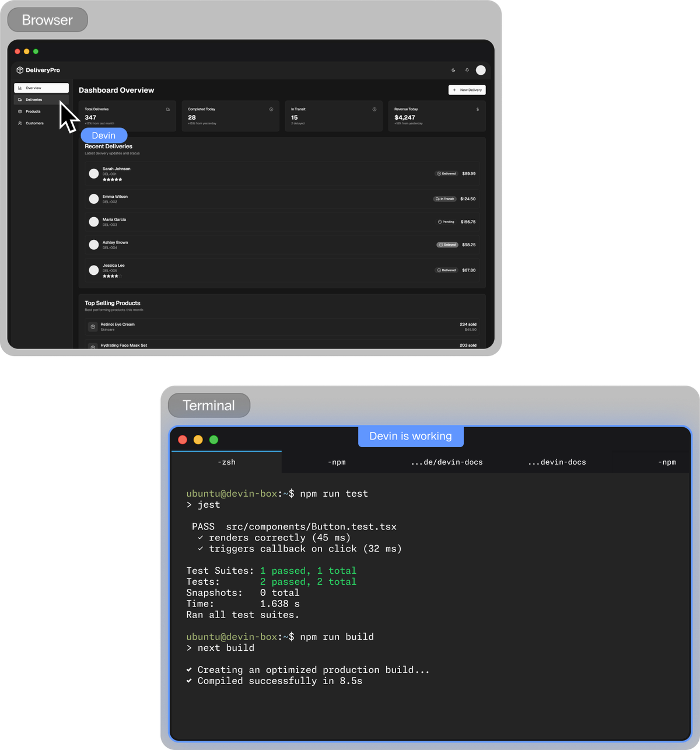Click the green dot of the terminal window
Image resolution: width=700 pixels, height=750 pixels.
[x=214, y=439]
